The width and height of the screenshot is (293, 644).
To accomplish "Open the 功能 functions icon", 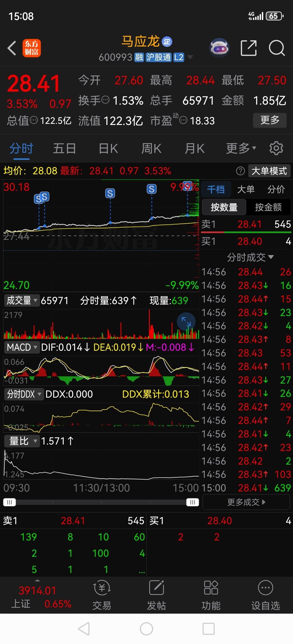I will (211, 595).
